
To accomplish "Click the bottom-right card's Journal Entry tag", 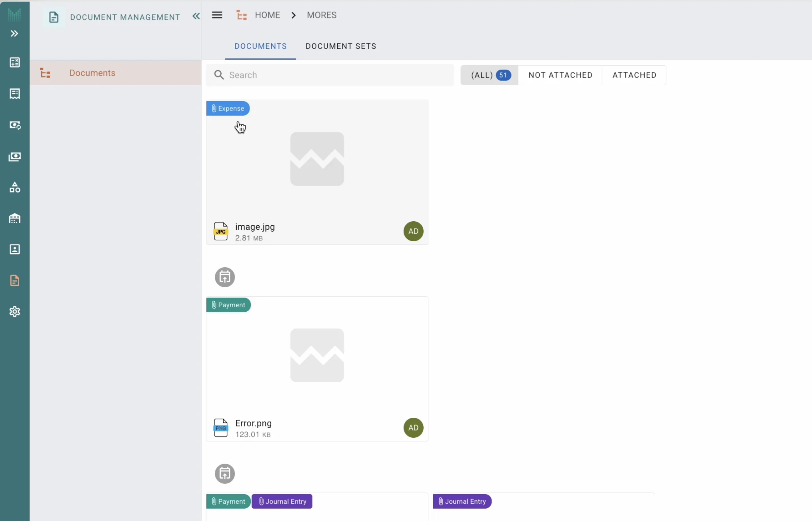I will click(462, 501).
